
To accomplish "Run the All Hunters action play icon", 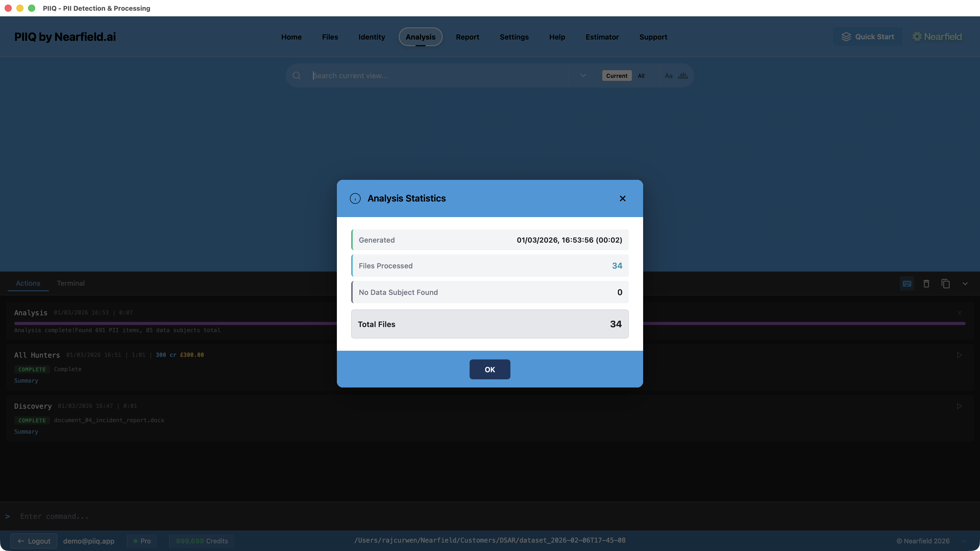I will coord(960,355).
